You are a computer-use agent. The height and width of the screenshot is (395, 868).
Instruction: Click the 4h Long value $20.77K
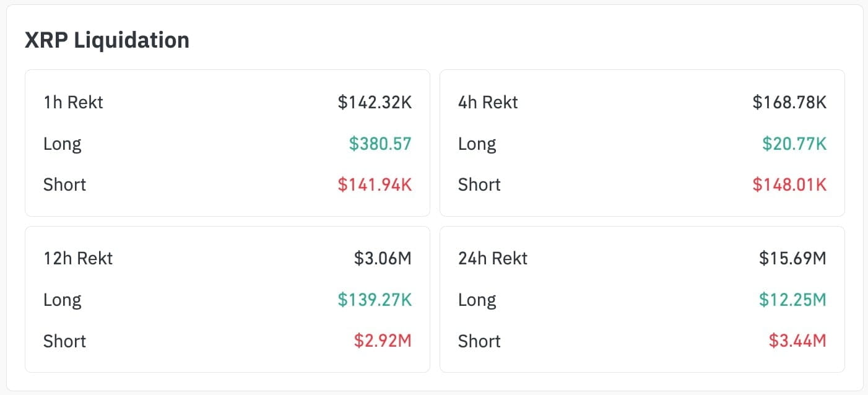(794, 144)
